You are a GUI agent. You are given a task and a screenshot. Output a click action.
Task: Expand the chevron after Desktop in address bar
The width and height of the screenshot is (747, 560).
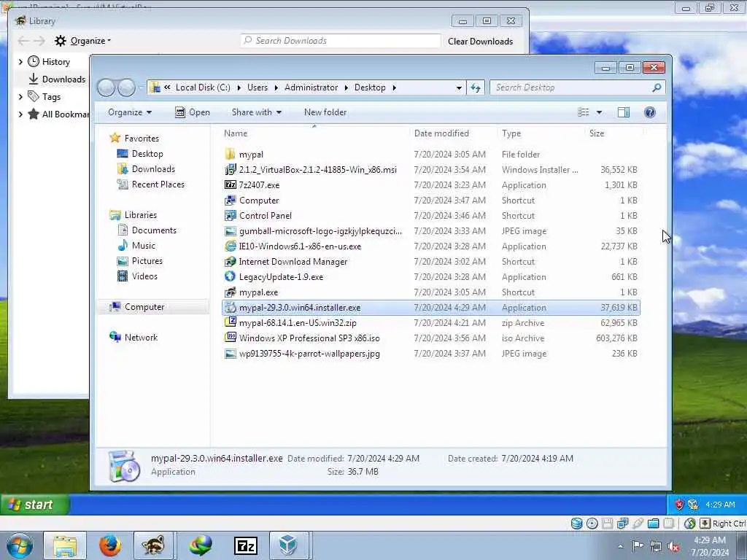point(395,87)
